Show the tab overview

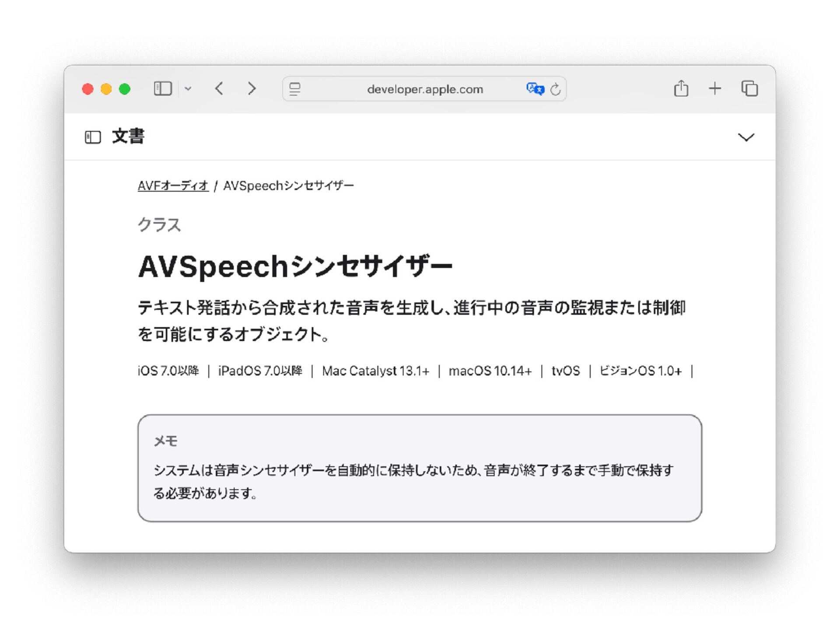pyautogui.click(x=749, y=88)
